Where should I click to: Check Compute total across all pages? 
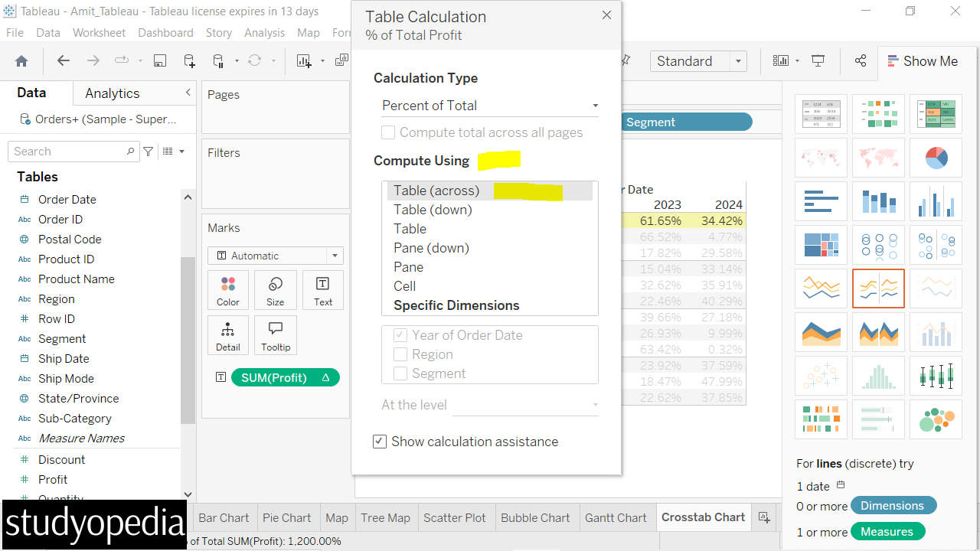point(388,132)
